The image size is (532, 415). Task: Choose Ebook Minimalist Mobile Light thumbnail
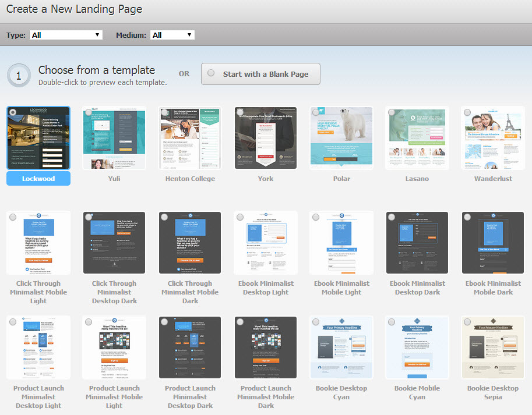coord(341,243)
